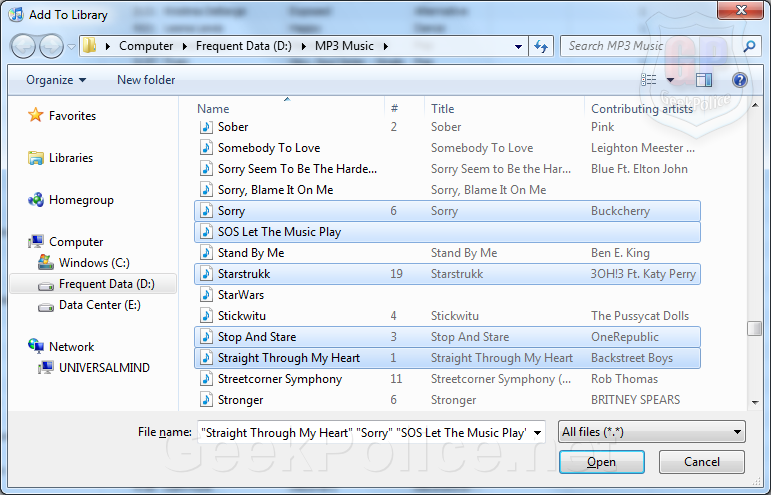Open the Organize menu
This screenshot has height=495, width=771.
(56, 80)
